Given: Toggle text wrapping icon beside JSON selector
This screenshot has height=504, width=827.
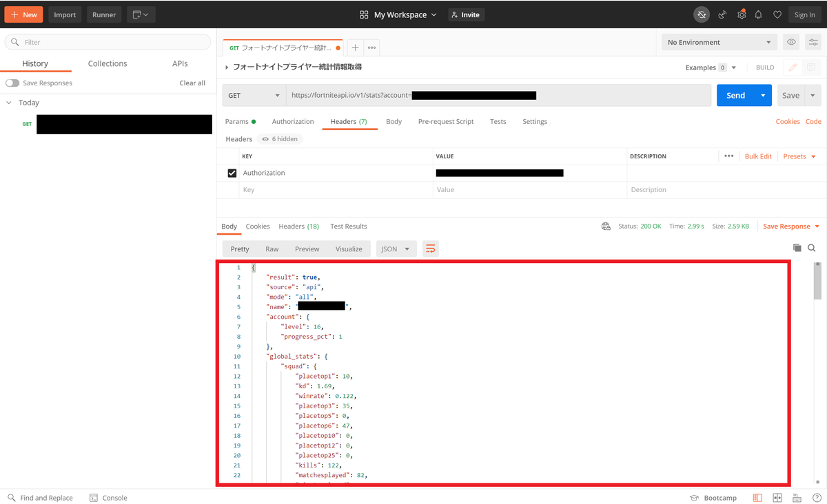Looking at the screenshot, I should (431, 249).
